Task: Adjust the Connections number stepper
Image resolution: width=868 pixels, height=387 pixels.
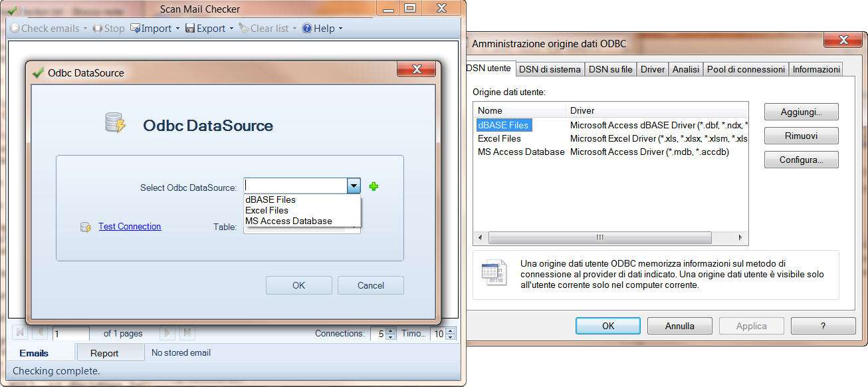Action: (391, 334)
